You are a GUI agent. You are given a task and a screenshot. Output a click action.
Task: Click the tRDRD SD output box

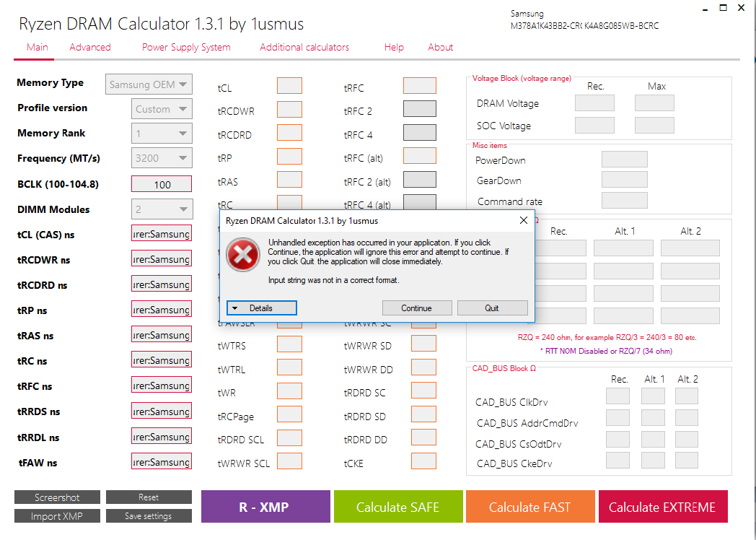point(423,414)
